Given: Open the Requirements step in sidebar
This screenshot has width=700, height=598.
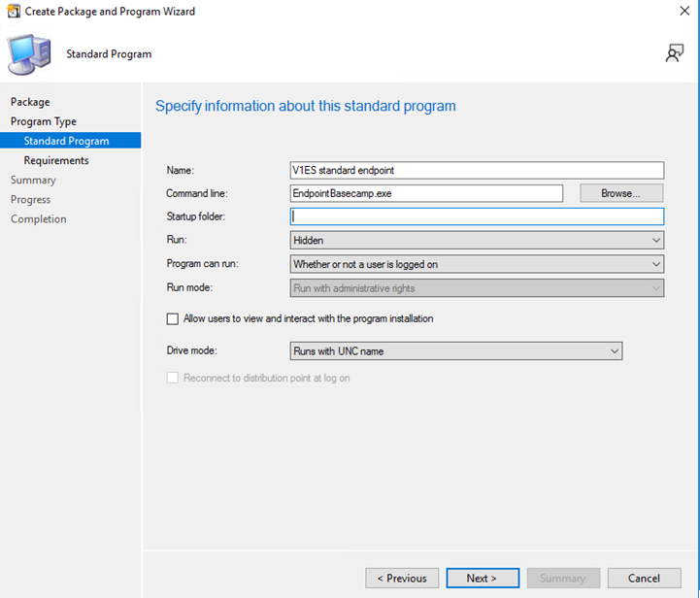Looking at the screenshot, I should click(x=56, y=160).
